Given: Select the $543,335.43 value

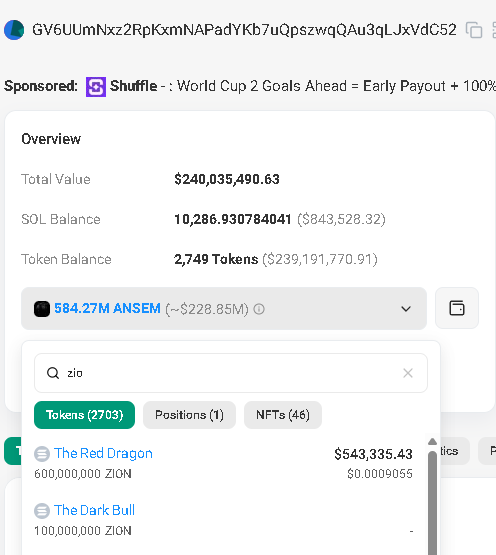Looking at the screenshot, I should click(374, 454).
